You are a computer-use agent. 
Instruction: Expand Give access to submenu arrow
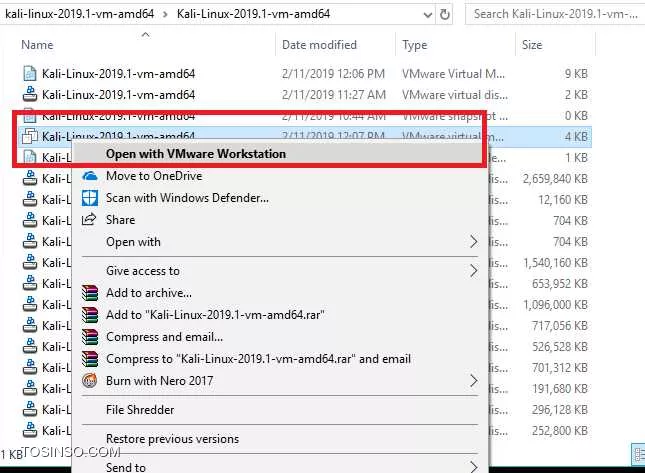(474, 271)
